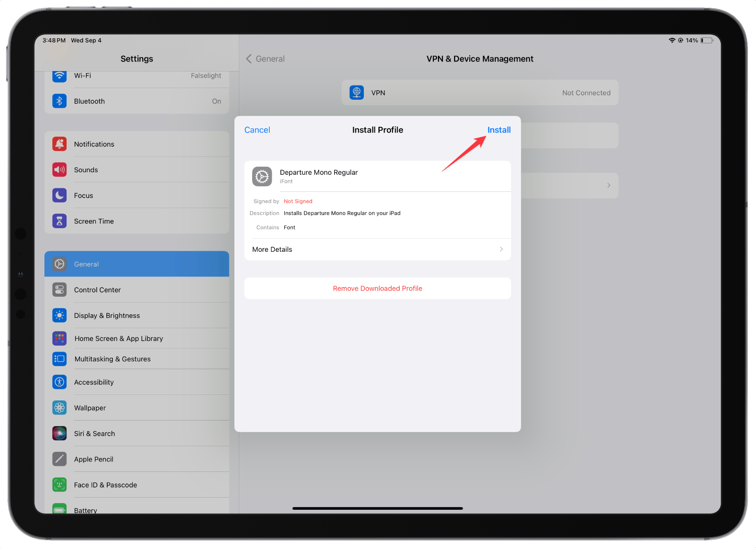Tap the Focus moon icon

[59, 195]
